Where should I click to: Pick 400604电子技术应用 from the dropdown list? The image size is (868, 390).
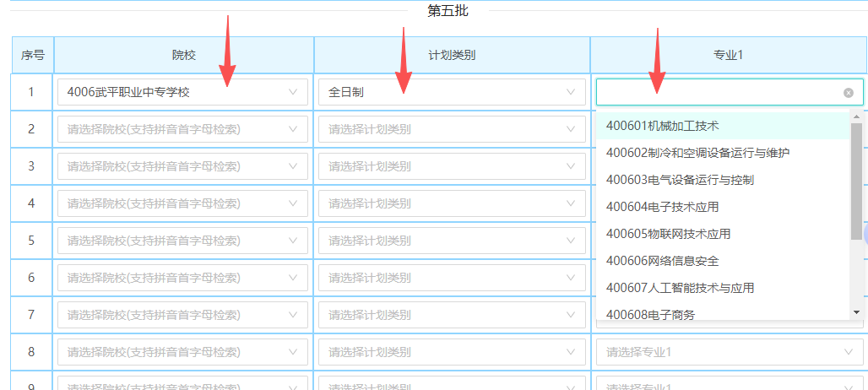coord(723,207)
